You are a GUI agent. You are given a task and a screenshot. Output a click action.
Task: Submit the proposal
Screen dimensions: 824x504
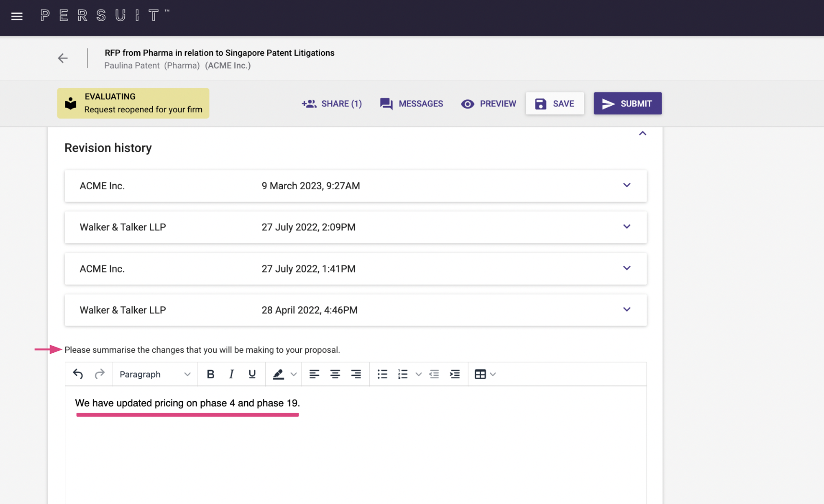(628, 103)
